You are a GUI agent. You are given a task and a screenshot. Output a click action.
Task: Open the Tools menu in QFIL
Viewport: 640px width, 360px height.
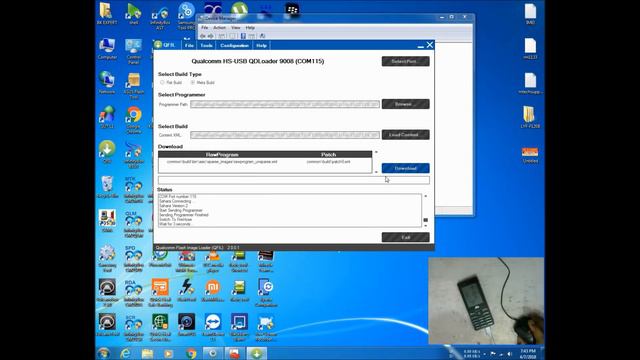(x=206, y=45)
